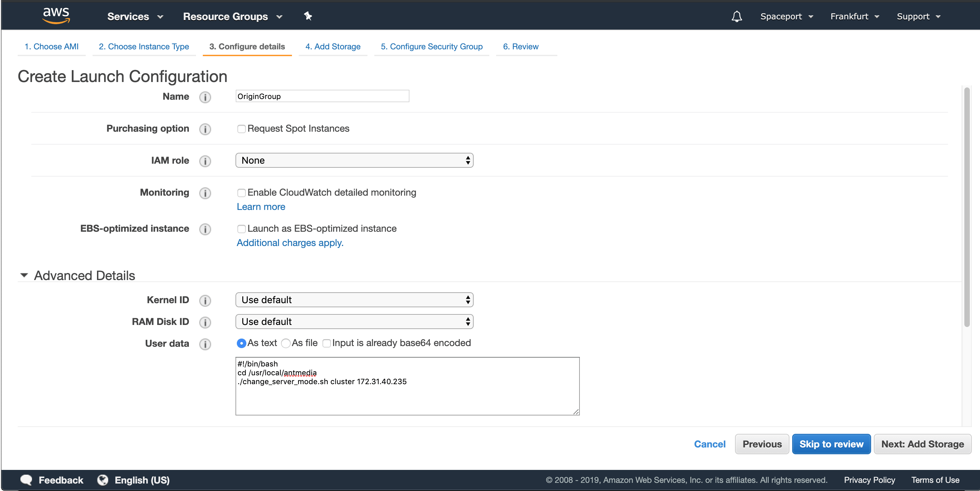980x491 pixels.
Task: Click the pin shortcut icon in navbar
Action: tap(308, 16)
